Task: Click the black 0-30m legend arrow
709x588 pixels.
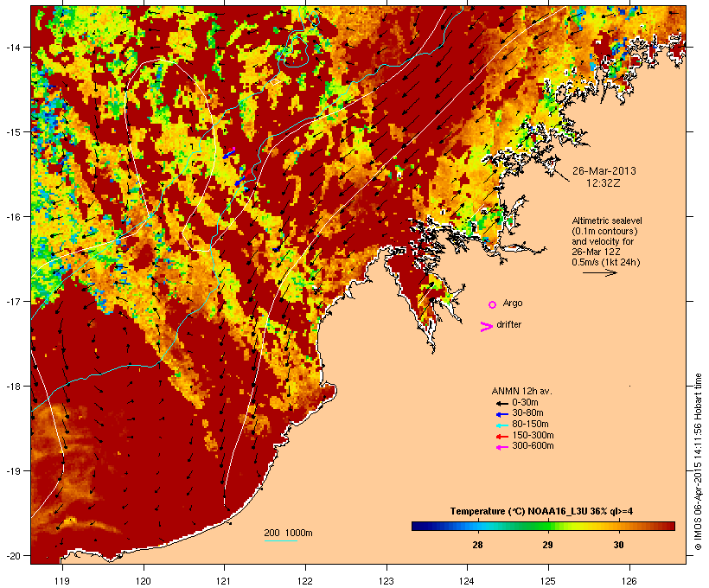Action: [x=501, y=403]
